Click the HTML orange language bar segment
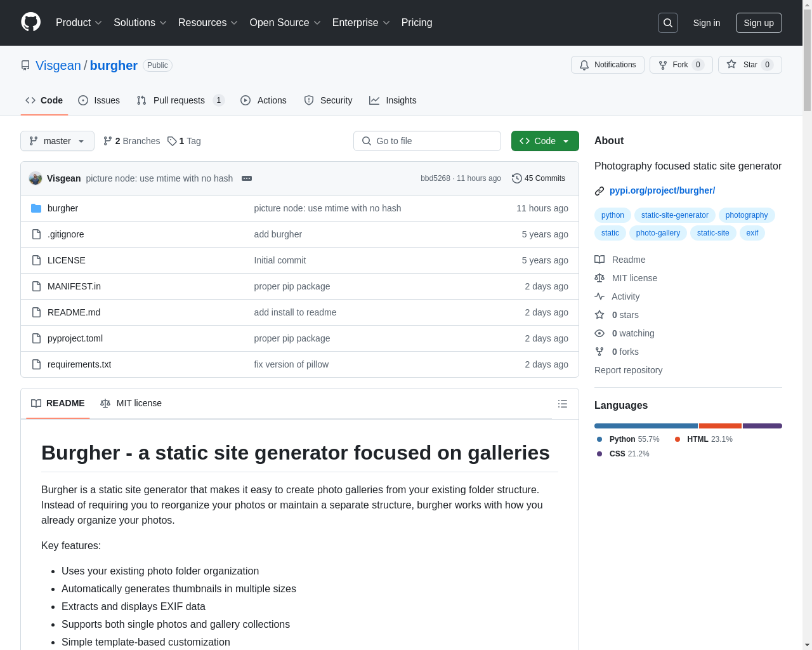 (720, 426)
